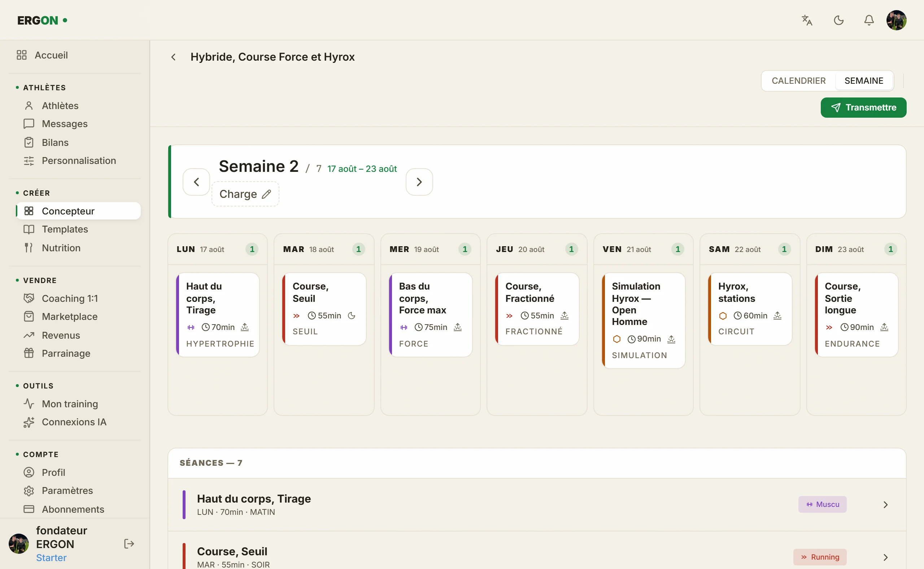Viewport: 924px width, 569px height.
Task: Click the session count badge on DIM column
Action: click(x=890, y=249)
